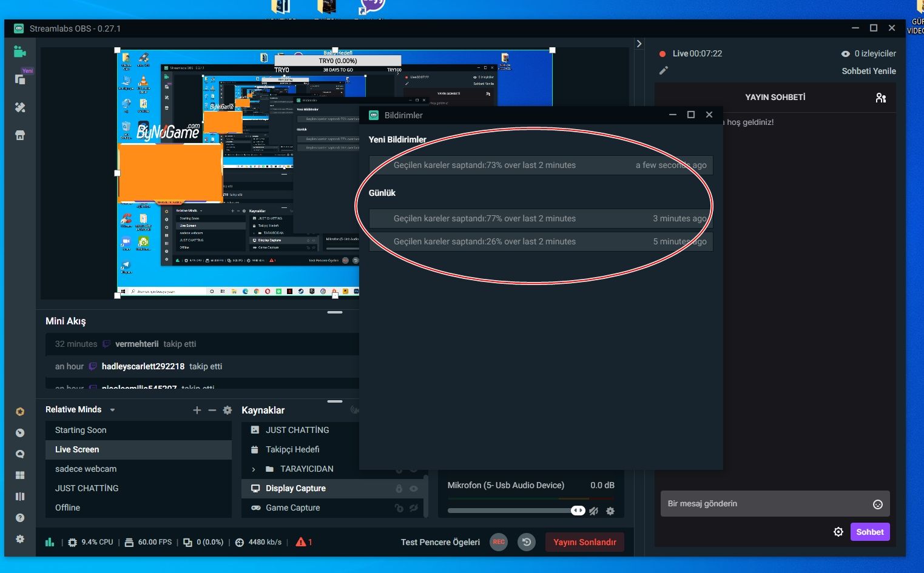Toggle the lock for Display Capture source
This screenshot has width=924, height=573.
tap(399, 489)
